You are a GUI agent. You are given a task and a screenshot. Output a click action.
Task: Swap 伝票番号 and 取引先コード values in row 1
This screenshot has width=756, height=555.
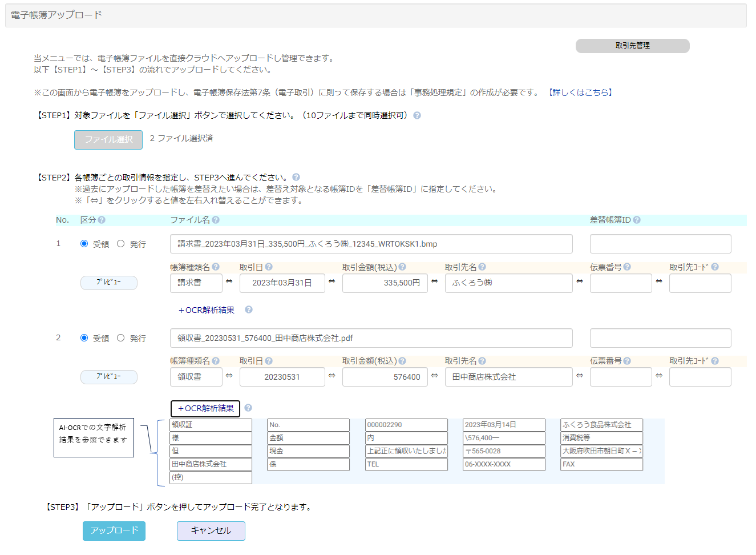point(659,281)
